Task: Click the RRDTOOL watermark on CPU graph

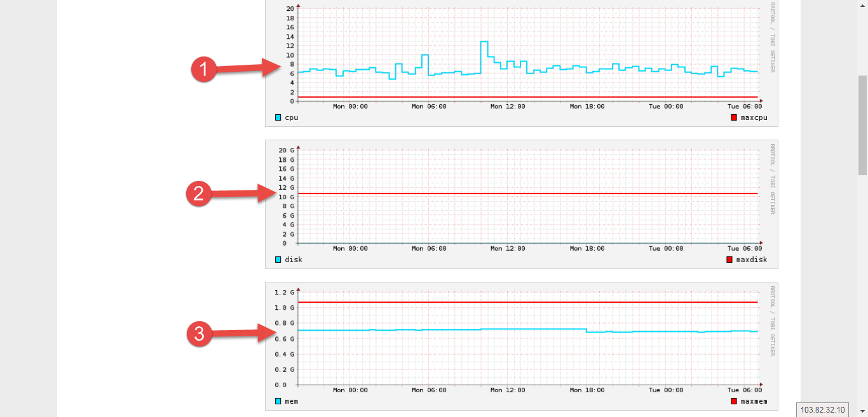Action: click(772, 38)
